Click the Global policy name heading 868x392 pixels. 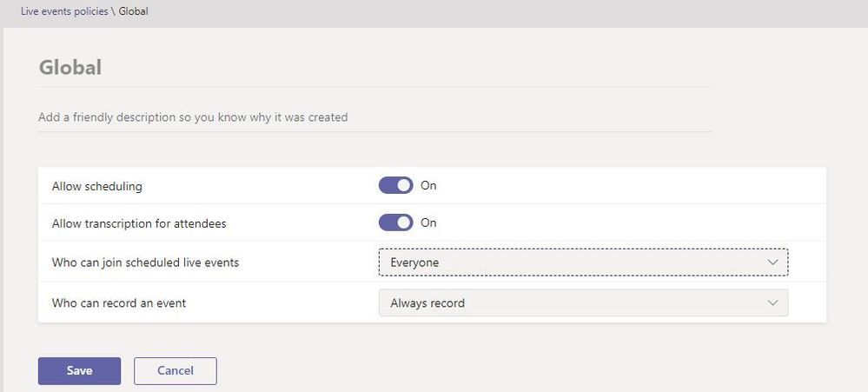[x=70, y=67]
